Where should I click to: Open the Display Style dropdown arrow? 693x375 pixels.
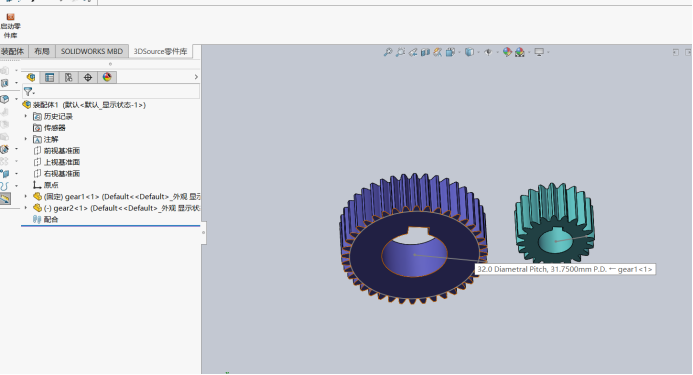tap(479, 53)
